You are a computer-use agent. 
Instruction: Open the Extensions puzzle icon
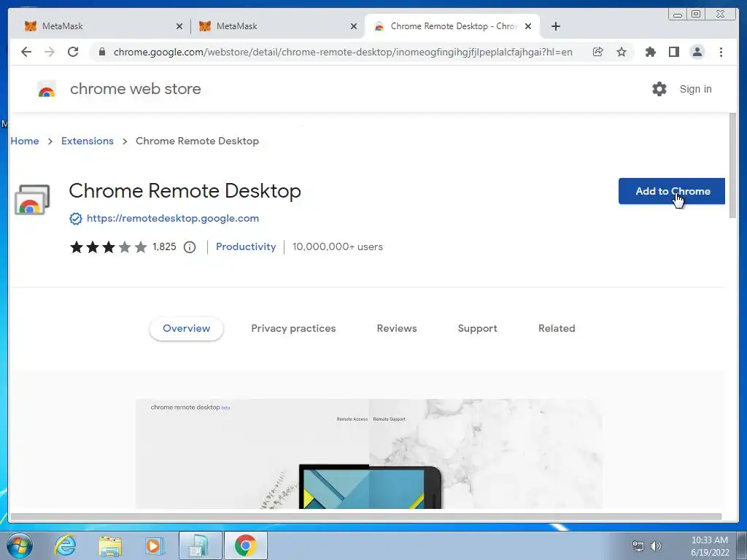650,52
